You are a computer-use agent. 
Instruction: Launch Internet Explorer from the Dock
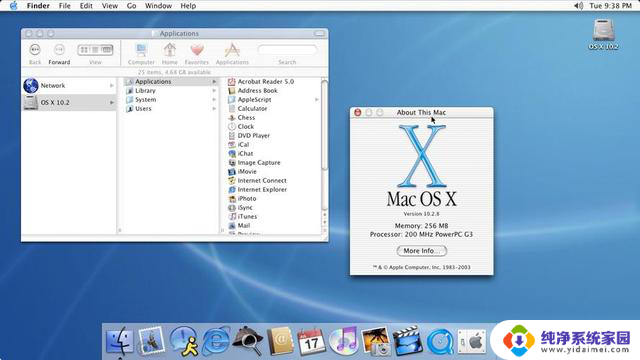coord(216,341)
